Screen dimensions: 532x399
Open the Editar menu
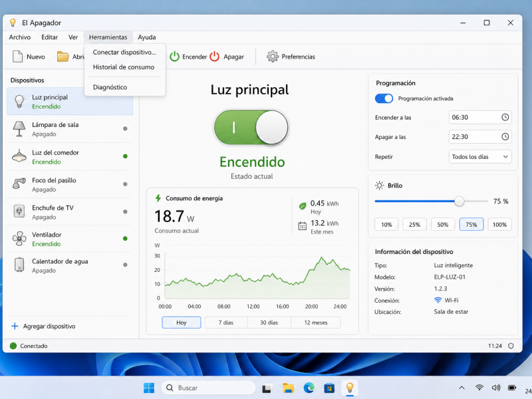coord(49,37)
